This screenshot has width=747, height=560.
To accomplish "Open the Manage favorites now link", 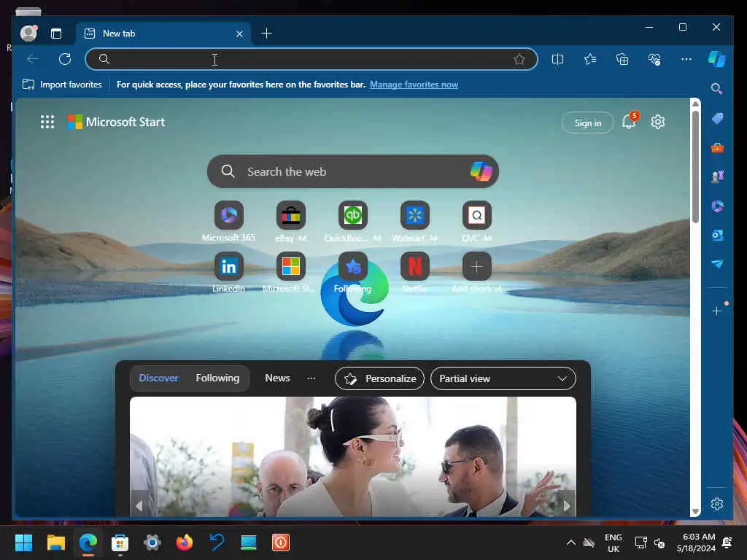I will point(414,85).
